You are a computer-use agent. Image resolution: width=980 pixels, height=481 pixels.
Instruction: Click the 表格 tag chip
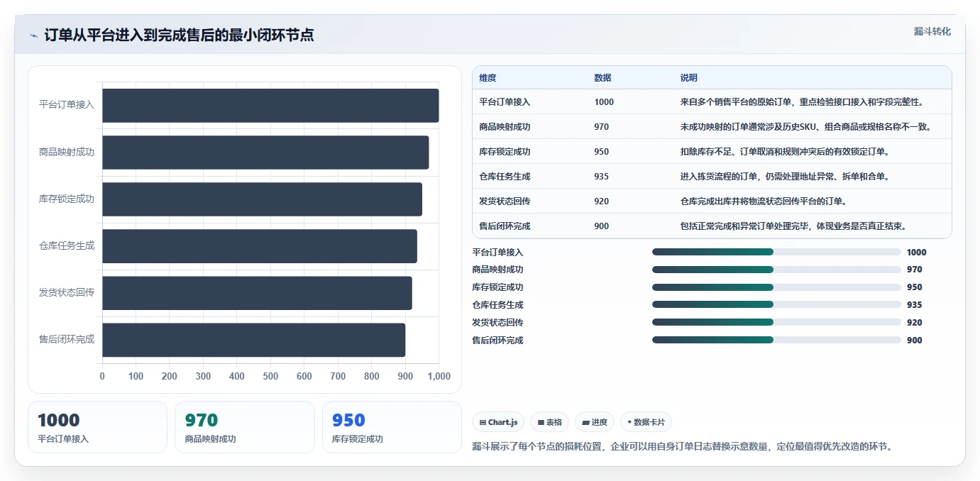tap(549, 422)
